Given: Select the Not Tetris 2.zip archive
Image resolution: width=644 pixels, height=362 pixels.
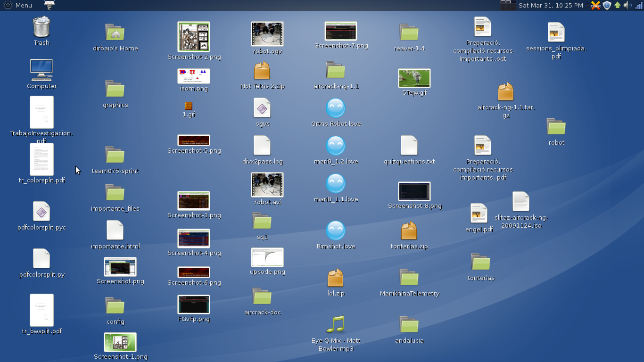Looking at the screenshot, I should click(262, 71).
